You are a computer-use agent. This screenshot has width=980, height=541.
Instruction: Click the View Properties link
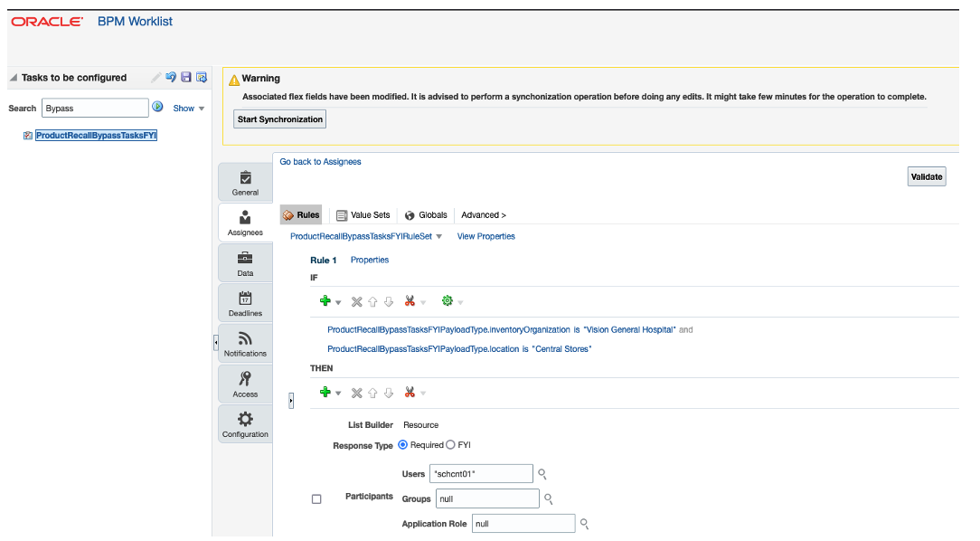pos(485,236)
